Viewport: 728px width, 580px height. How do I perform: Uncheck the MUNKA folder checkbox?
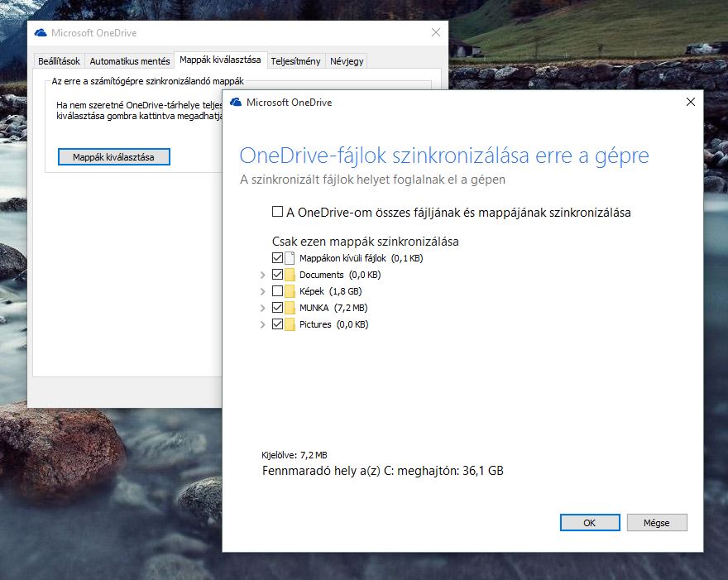[x=277, y=308]
